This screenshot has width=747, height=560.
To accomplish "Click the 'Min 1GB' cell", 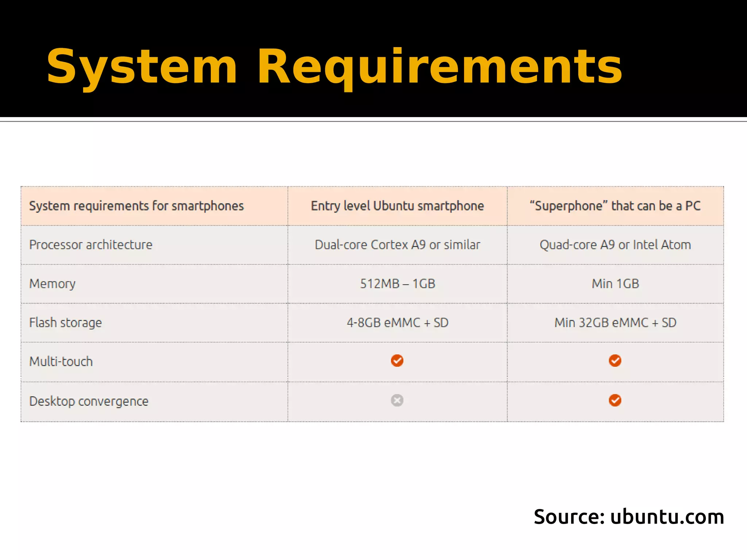I will click(615, 284).
